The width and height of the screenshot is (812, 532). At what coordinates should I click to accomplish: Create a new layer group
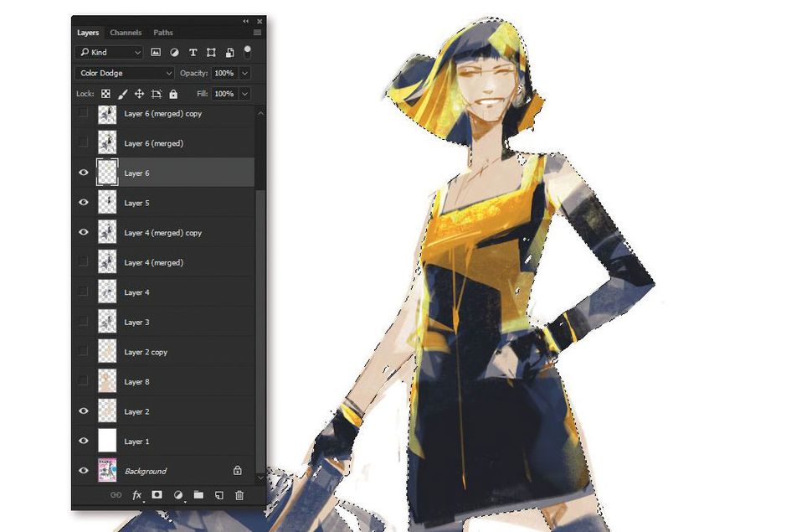[198, 495]
